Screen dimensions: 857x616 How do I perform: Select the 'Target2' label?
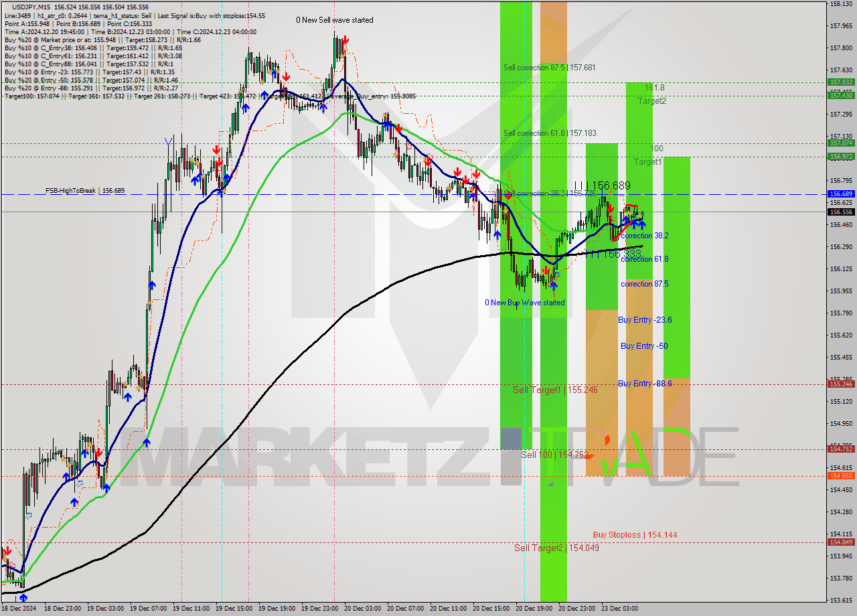pyautogui.click(x=651, y=101)
